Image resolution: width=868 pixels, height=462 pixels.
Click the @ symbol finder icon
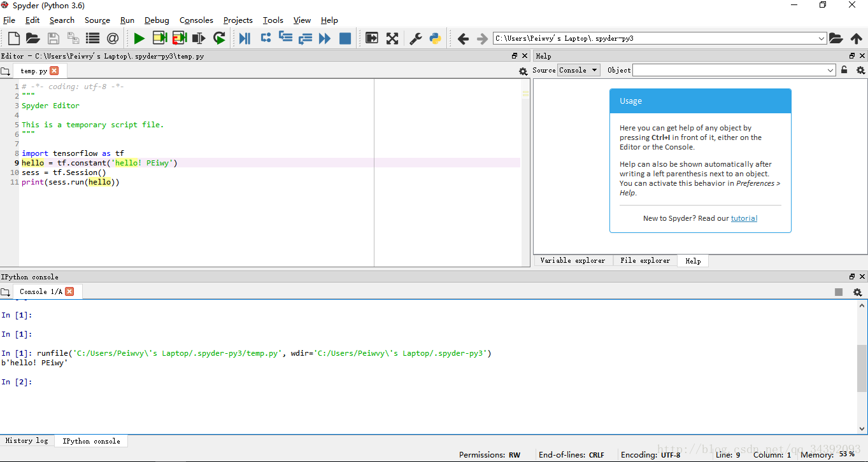[x=113, y=38]
